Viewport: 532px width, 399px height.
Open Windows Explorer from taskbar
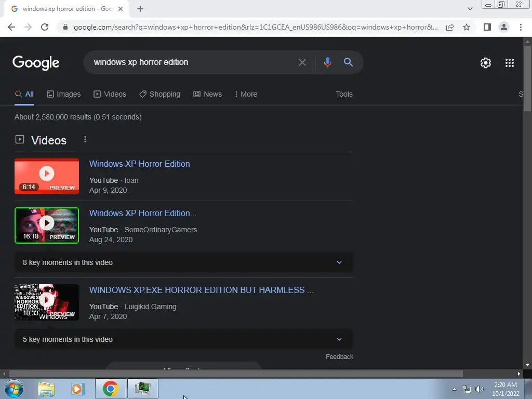pyautogui.click(x=46, y=389)
